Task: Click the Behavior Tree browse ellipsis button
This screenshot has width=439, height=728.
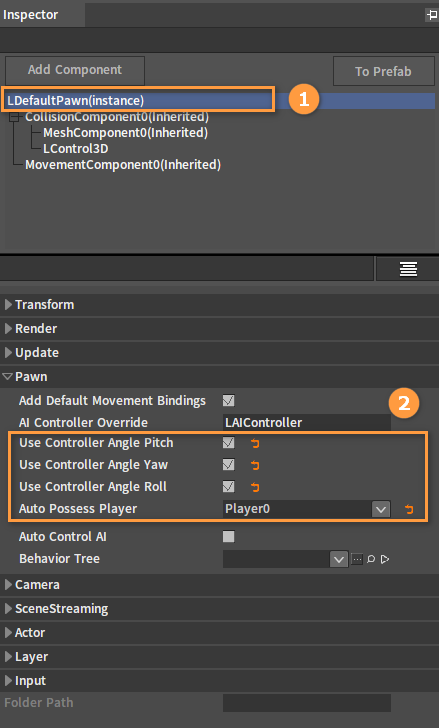Action: (x=357, y=559)
